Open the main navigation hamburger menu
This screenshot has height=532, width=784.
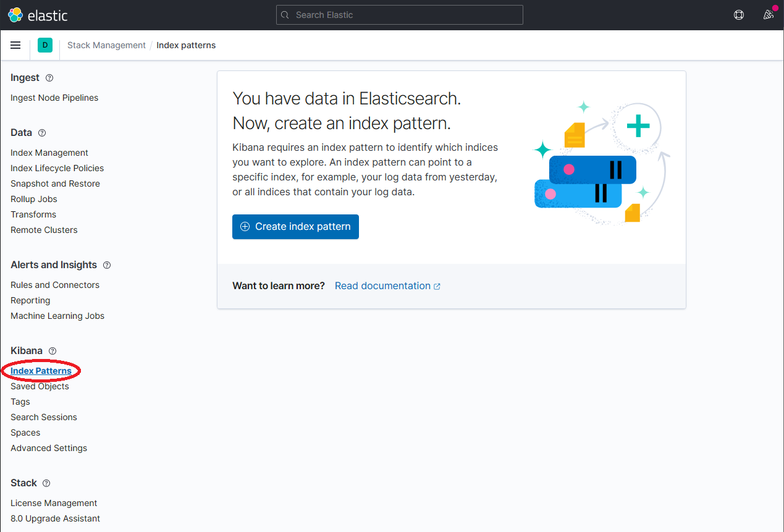(15, 44)
